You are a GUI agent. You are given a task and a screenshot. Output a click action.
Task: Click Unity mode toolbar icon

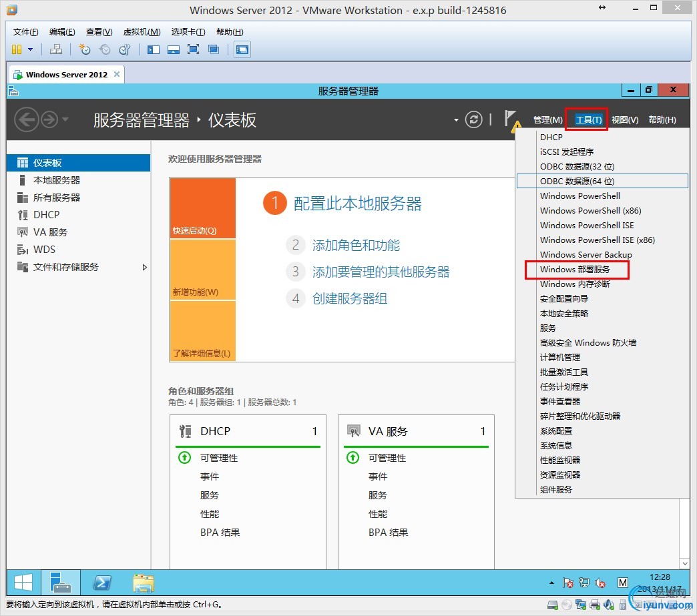(x=214, y=49)
